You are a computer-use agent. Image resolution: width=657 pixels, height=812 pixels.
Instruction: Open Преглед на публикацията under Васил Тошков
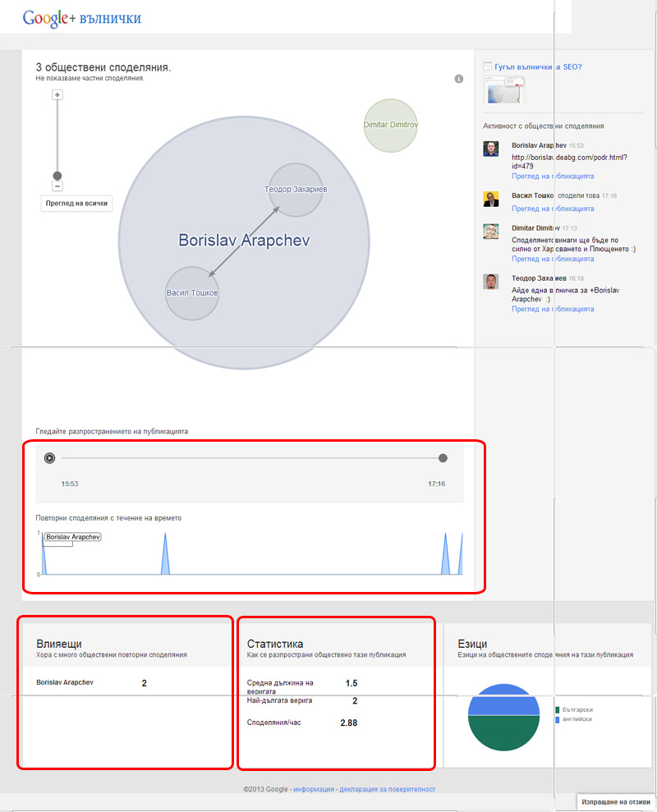pyautogui.click(x=553, y=209)
